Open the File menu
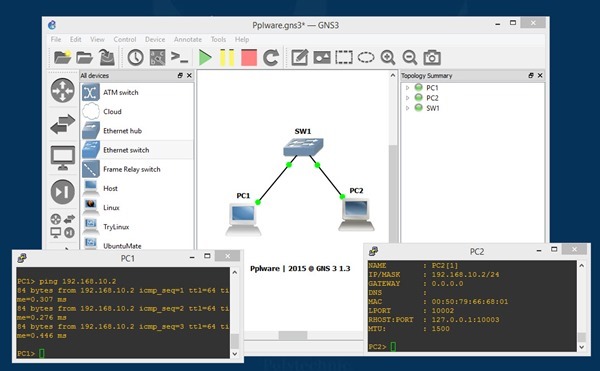600x371 pixels. (x=56, y=39)
